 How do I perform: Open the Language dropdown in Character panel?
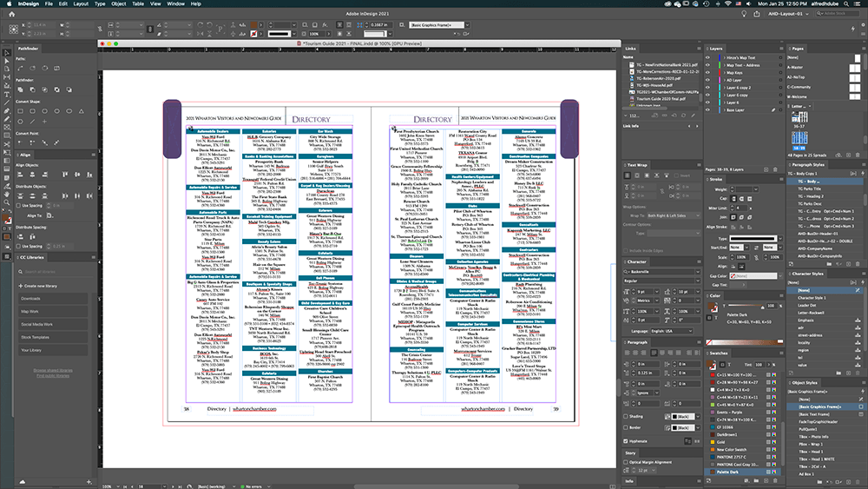coord(673,331)
